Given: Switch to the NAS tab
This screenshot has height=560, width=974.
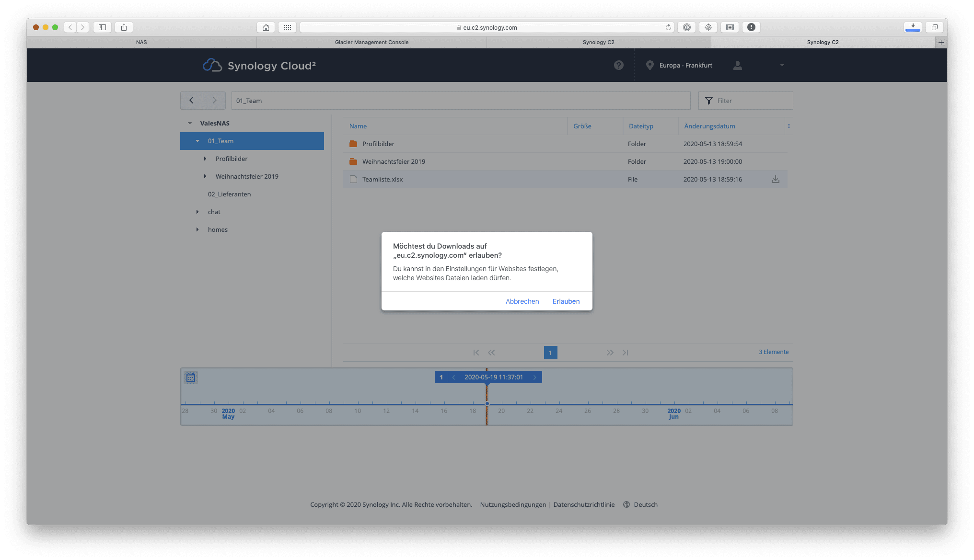Looking at the screenshot, I should pyautogui.click(x=141, y=42).
